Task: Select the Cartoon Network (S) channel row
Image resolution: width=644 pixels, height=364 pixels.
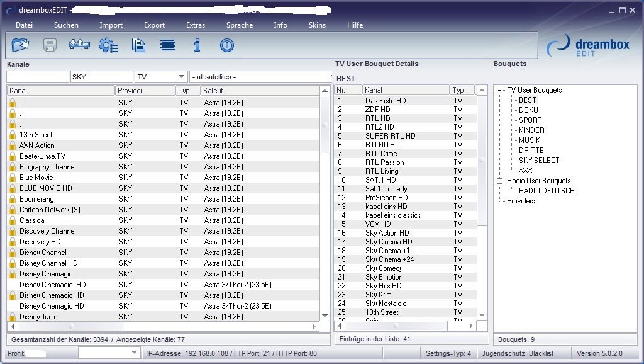Action: click(x=163, y=209)
